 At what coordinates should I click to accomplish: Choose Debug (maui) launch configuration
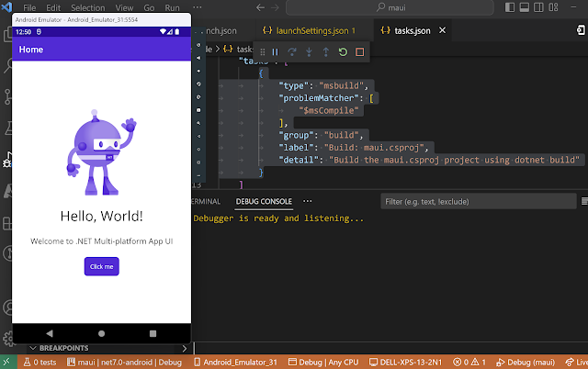526,363
